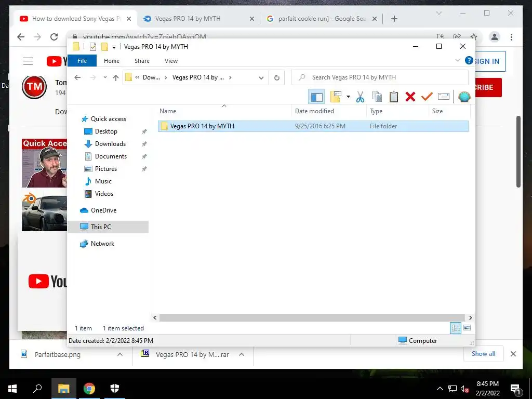
Task: Select Desktop in navigation pane
Action: 106,131
